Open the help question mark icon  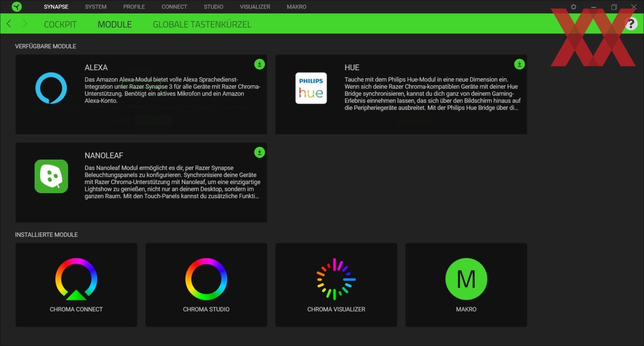(631, 24)
